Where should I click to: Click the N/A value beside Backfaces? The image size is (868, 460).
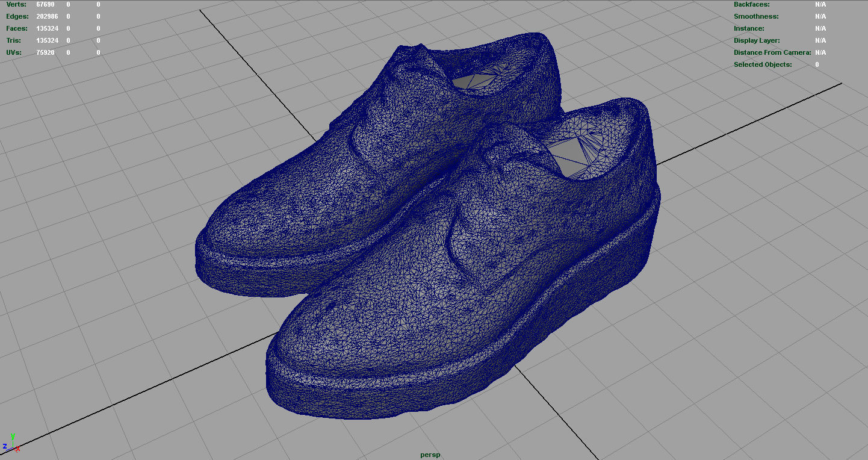coord(820,4)
